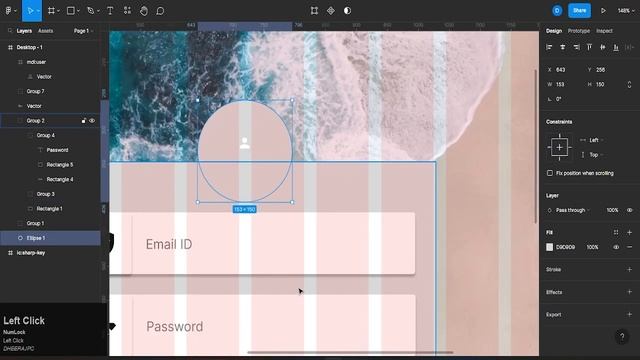Remove the D9D9D9 fill
640x360 pixels.
click(x=629, y=247)
